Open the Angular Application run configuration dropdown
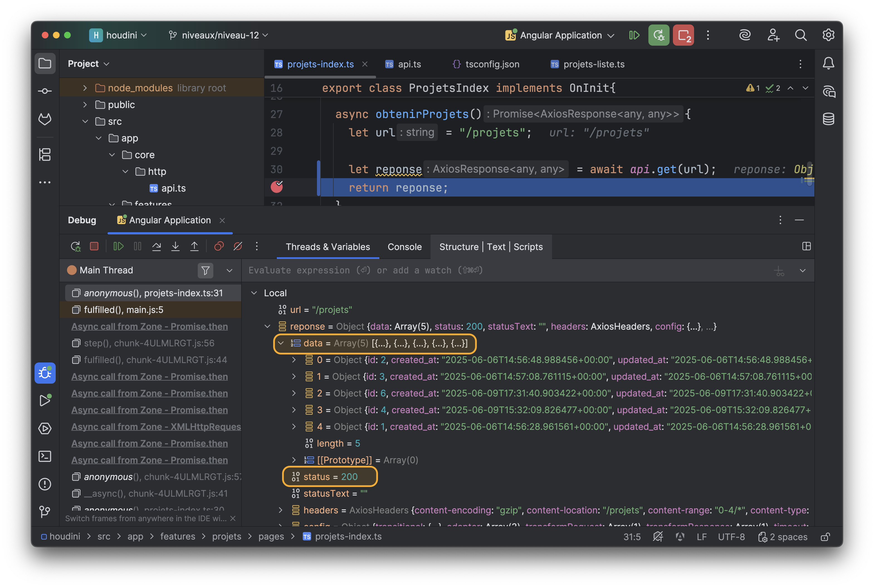The width and height of the screenshot is (874, 588). click(x=560, y=35)
